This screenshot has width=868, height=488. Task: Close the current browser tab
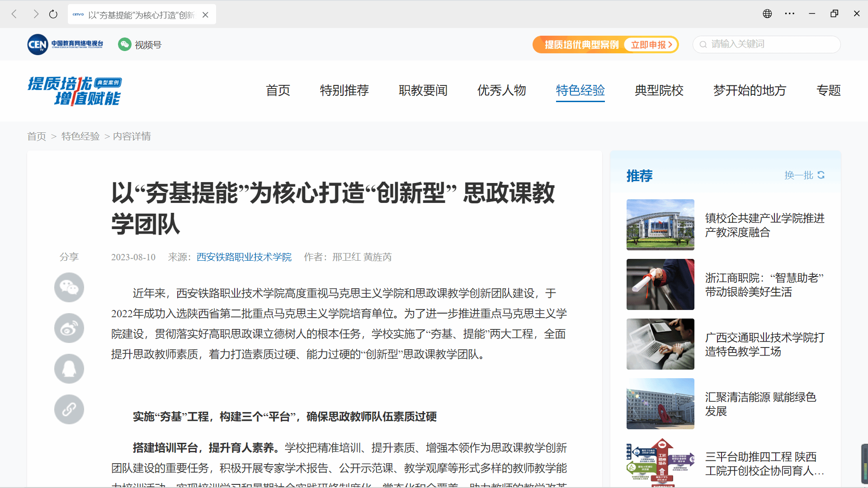tap(205, 15)
